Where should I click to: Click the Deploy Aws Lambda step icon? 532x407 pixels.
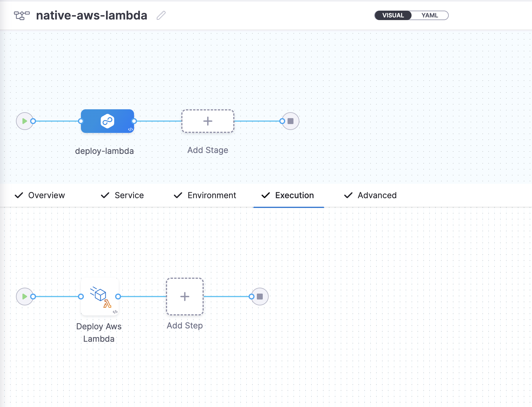pyautogui.click(x=100, y=297)
